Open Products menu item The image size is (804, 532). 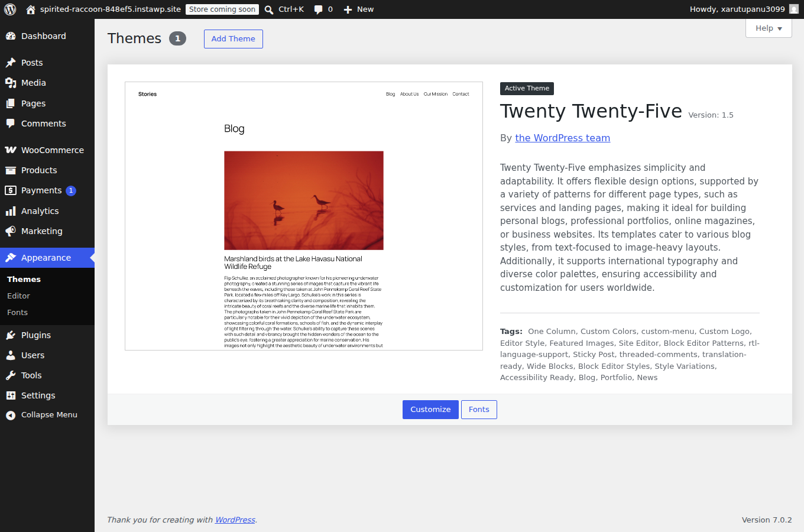47,170
